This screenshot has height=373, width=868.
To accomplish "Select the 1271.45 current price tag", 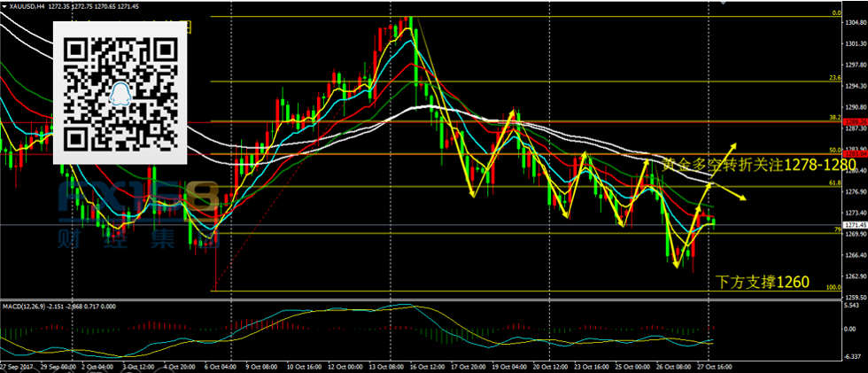I will (851, 226).
